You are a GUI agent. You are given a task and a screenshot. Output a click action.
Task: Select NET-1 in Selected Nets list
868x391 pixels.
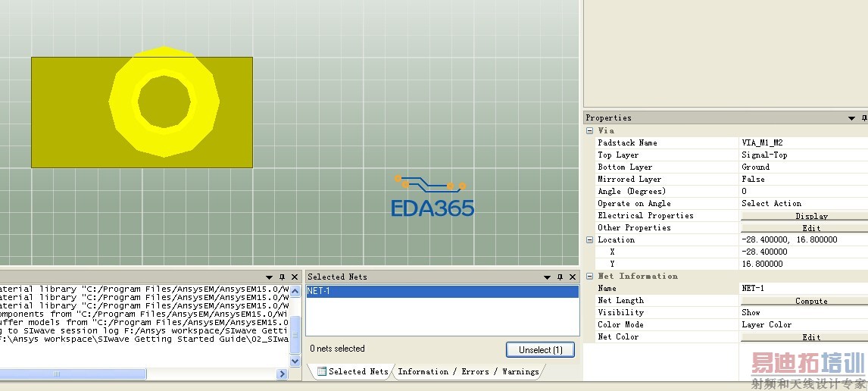pyautogui.click(x=442, y=291)
